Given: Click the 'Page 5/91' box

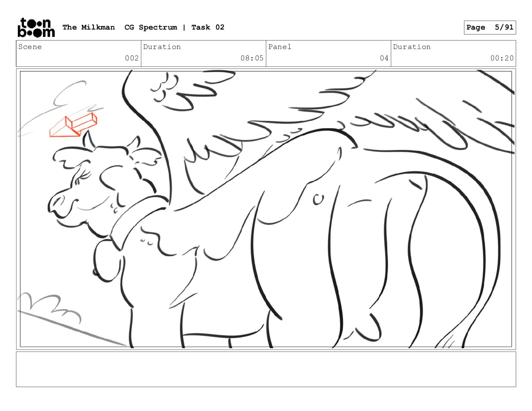Looking at the screenshot, I should (490, 28).
